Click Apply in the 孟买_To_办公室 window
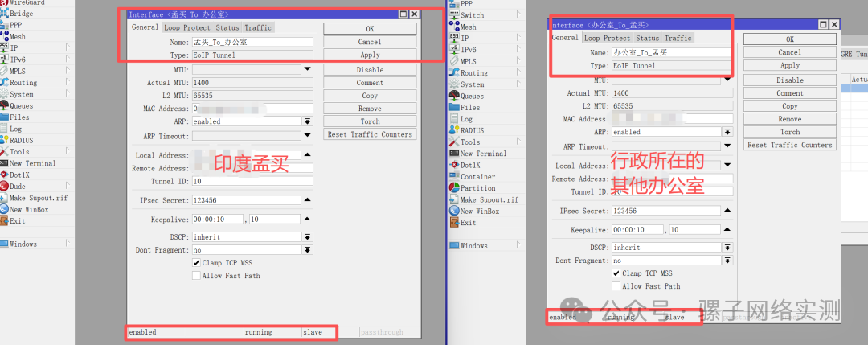 click(370, 55)
